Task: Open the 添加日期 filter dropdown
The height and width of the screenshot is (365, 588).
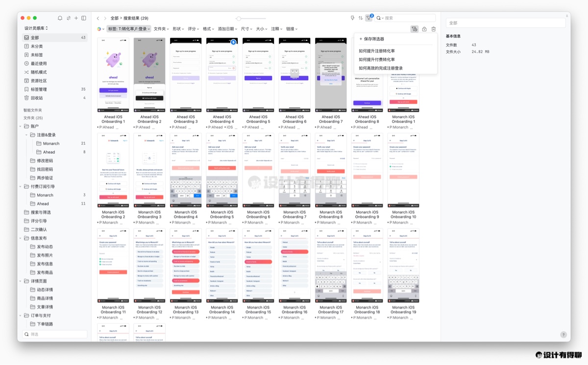Action: pos(228,29)
